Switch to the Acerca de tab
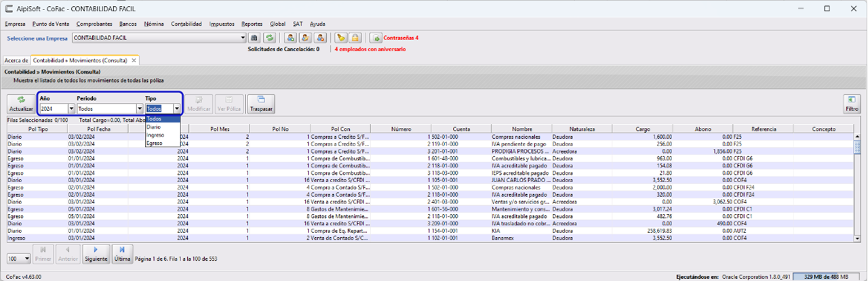 16,60
